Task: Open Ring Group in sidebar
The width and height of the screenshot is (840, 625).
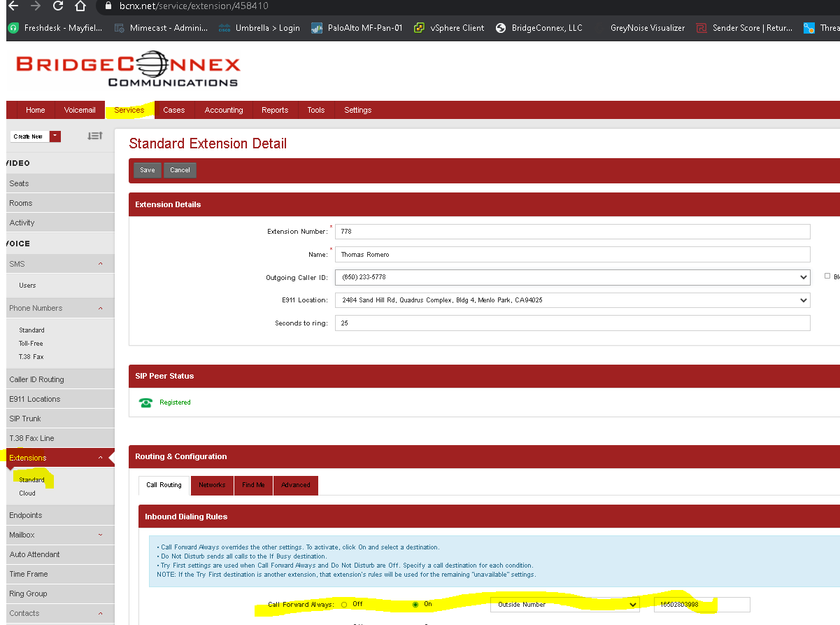Action: tap(59, 594)
